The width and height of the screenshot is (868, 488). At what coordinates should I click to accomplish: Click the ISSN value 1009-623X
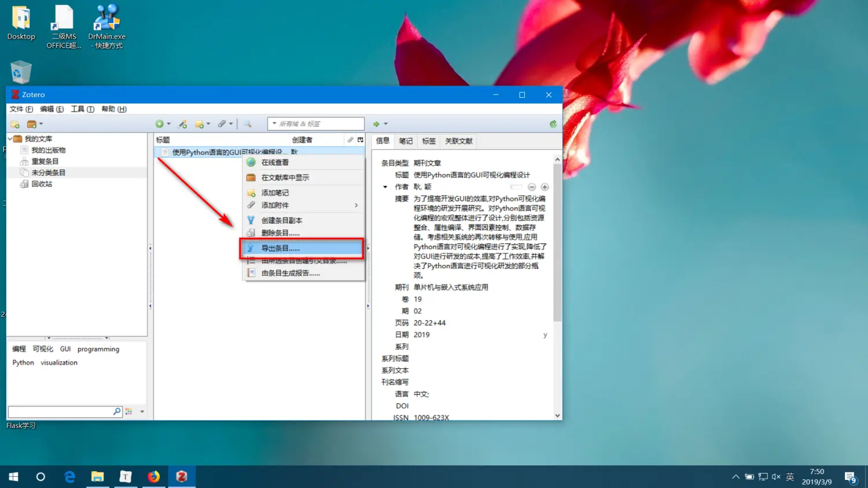pyautogui.click(x=431, y=417)
